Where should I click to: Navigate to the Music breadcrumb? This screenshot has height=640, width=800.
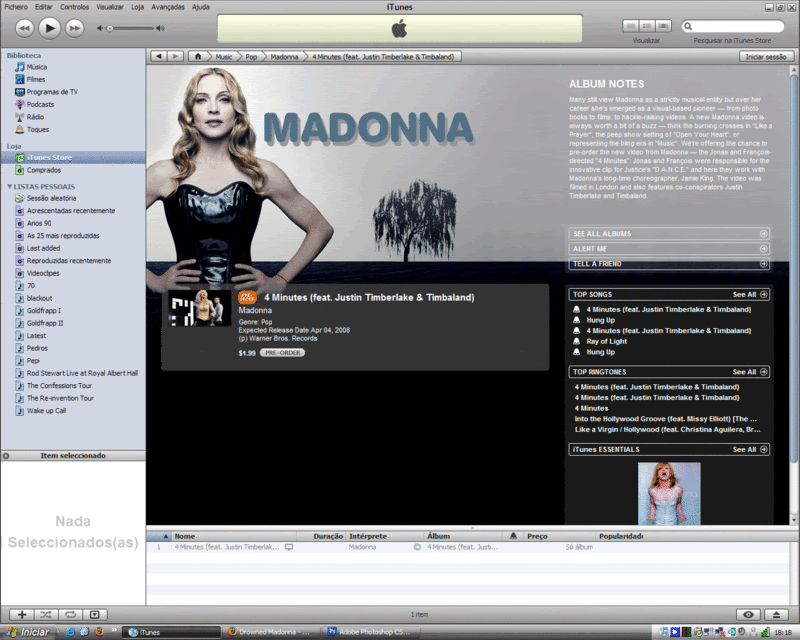point(223,57)
